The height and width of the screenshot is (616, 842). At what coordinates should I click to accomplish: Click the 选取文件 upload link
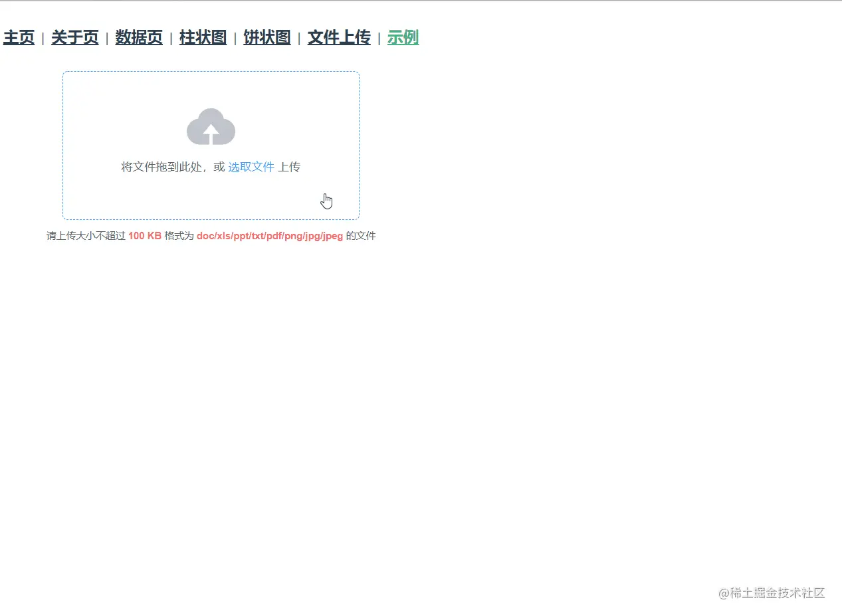click(251, 167)
